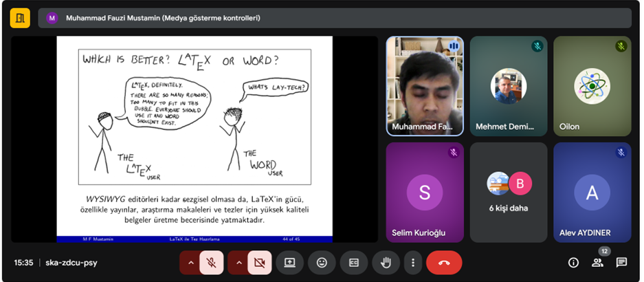
Task: Expand video settings chevron beside camera
Action: [x=238, y=262]
